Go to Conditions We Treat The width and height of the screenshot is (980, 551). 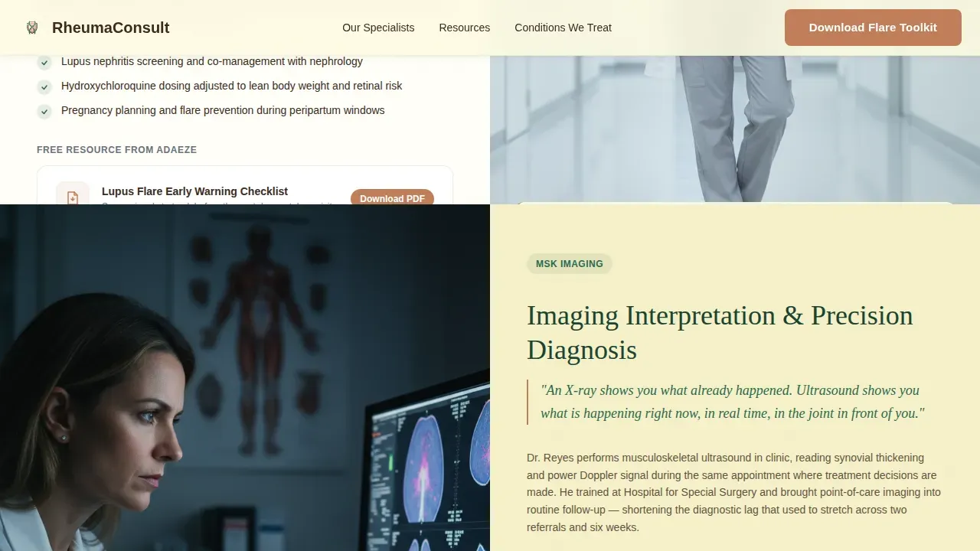(x=563, y=28)
